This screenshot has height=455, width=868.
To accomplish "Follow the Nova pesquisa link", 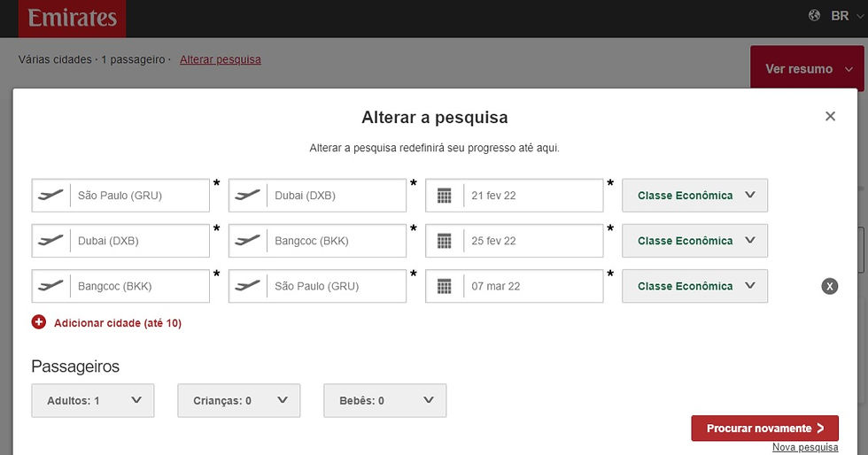I will pyautogui.click(x=804, y=448).
